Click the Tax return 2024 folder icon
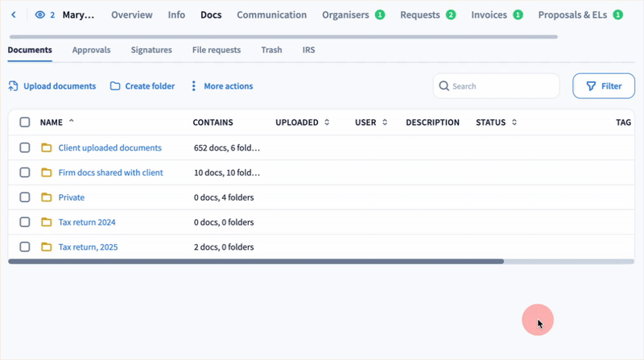Viewport: 644px width, 360px height. 46,222
